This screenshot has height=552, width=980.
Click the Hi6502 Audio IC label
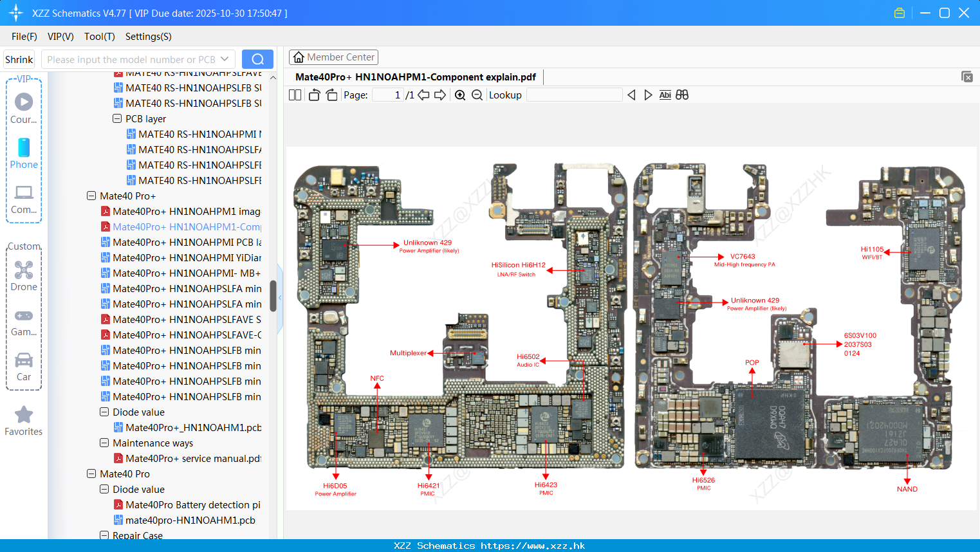(528, 360)
